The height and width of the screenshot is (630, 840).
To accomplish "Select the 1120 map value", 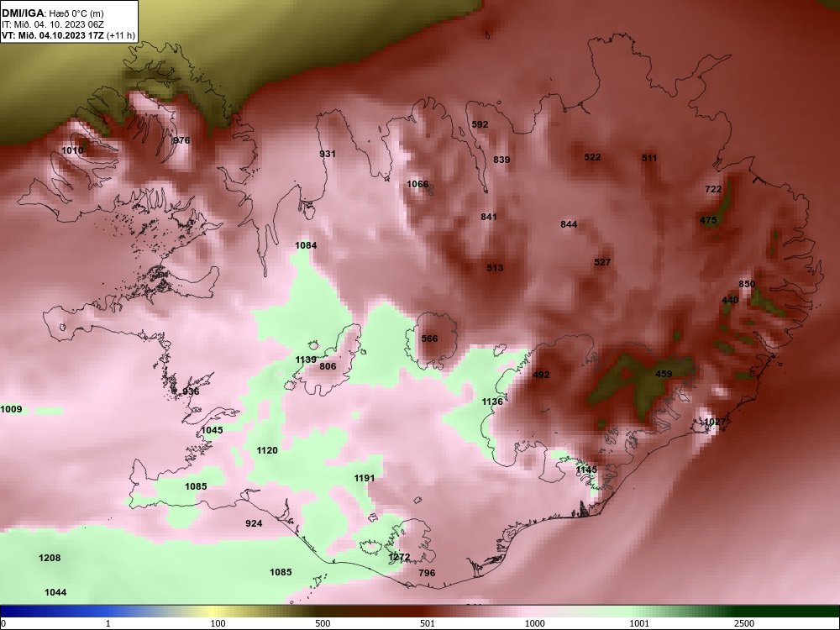I will (x=267, y=451).
